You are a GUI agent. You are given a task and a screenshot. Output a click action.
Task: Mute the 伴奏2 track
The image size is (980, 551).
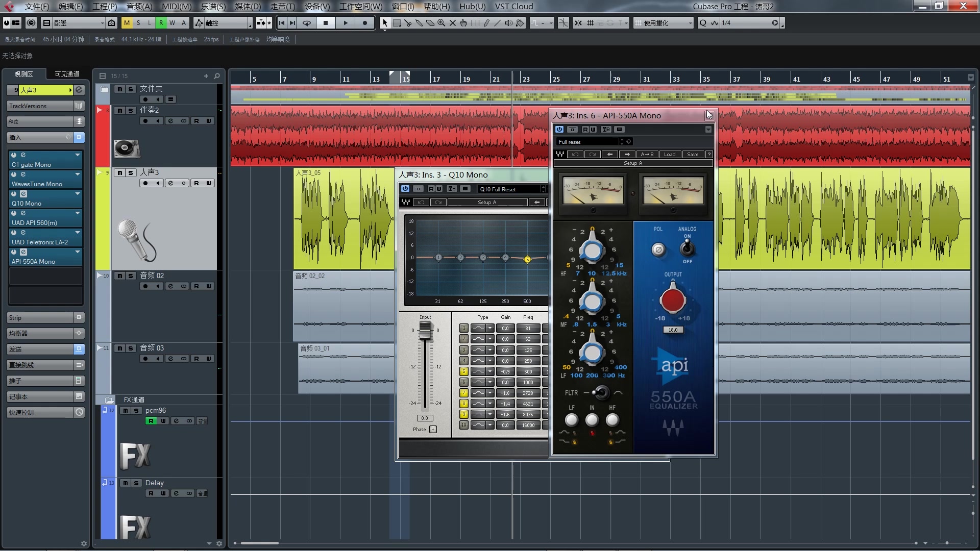coord(120,111)
